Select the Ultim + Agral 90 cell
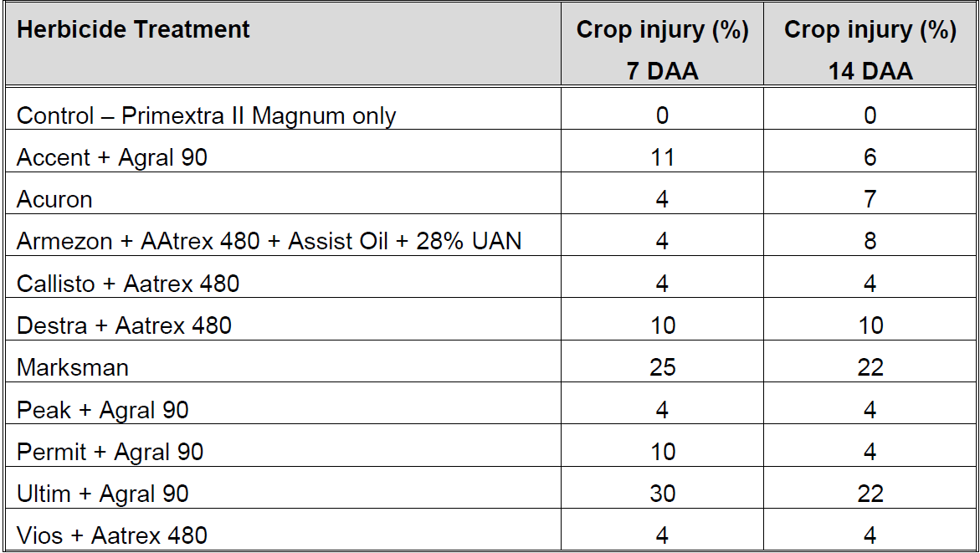The height and width of the screenshot is (553, 980). pos(102,494)
